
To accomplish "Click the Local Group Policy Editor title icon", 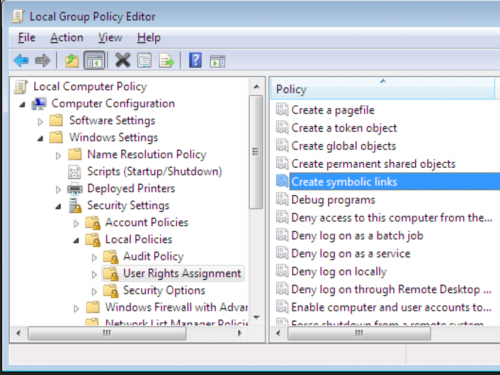I will pos(18,16).
